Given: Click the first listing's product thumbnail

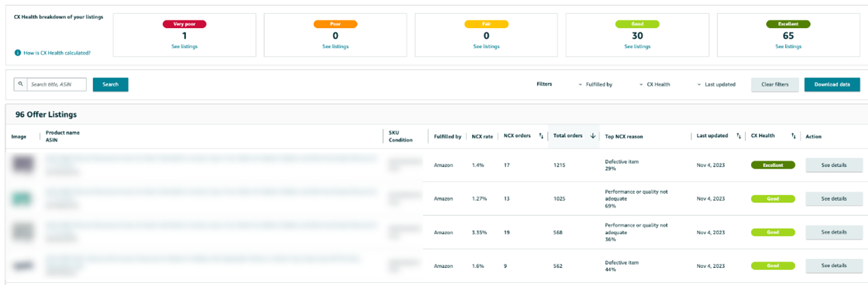Looking at the screenshot, I should click(x=23, y=164).
